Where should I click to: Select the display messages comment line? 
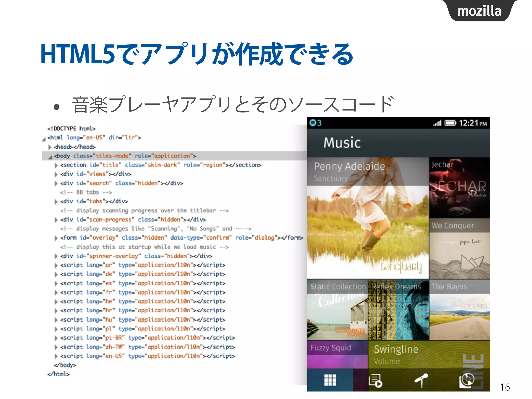pyautogui.click(x=156, y=229)
